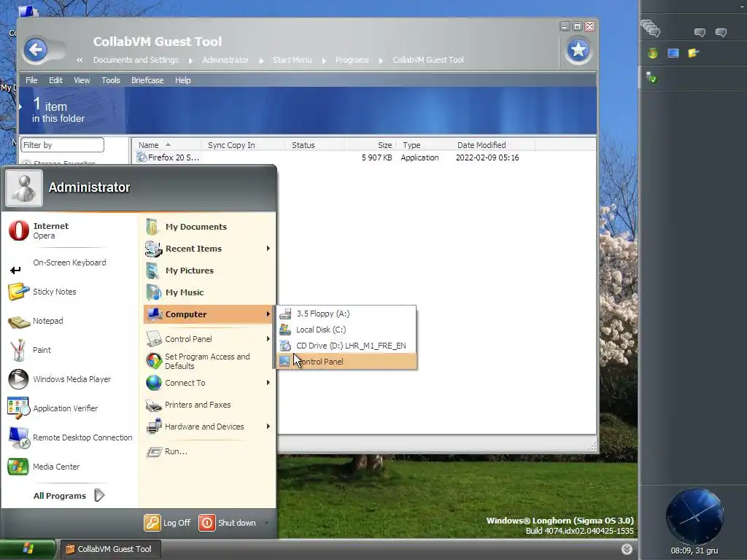Open the View menu

82,80
